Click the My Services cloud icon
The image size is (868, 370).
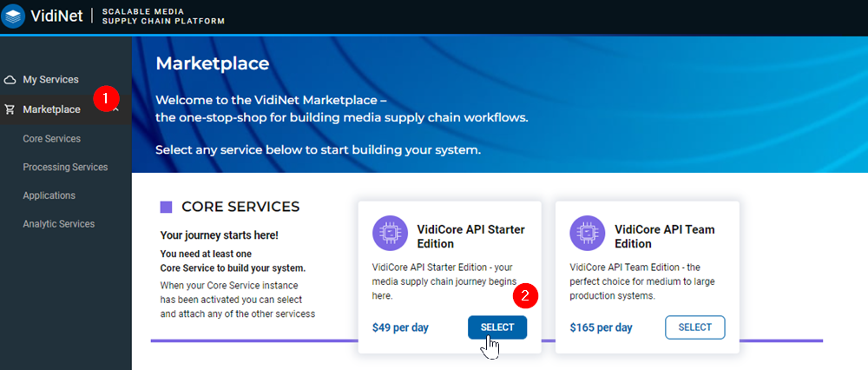[10, 80]
